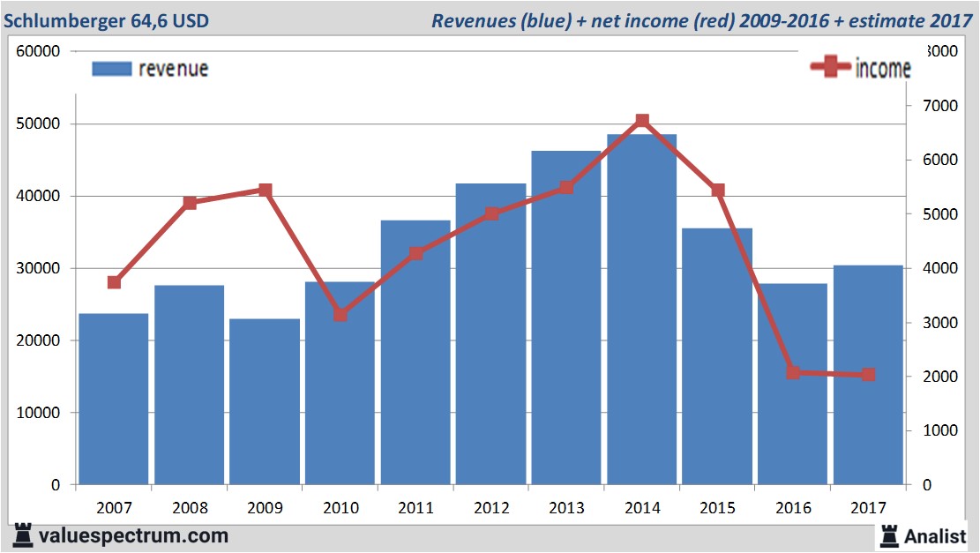Open the valuespectrum.com link
This screenshot has width=980, height=553.
[x=133, y=536]
